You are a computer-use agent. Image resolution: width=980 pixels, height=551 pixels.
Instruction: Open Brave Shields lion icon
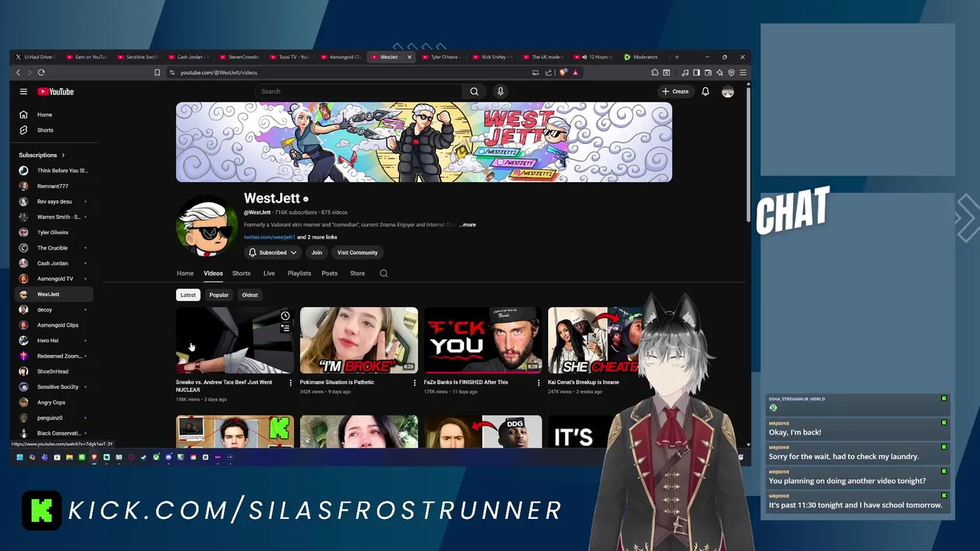coord(563,72)
